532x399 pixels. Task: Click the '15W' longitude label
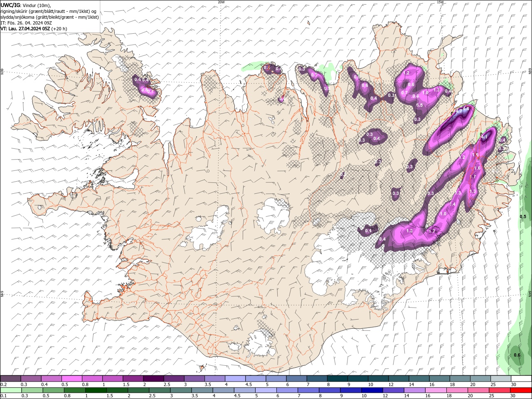[440, 2]
